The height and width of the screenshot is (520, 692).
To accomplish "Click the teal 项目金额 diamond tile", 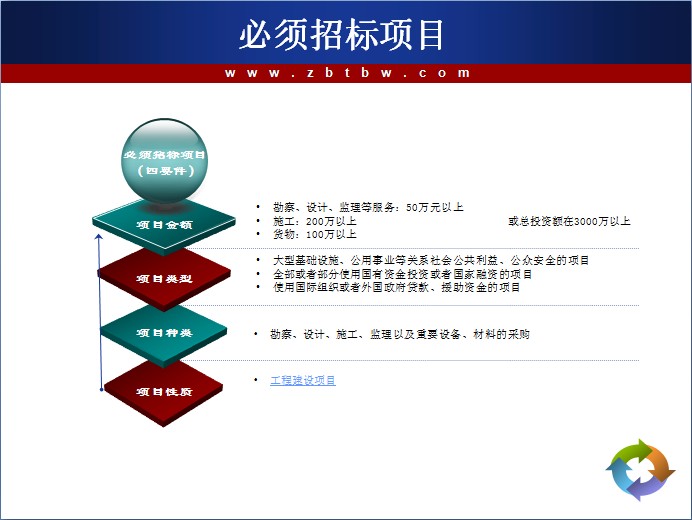I will 164,226.
